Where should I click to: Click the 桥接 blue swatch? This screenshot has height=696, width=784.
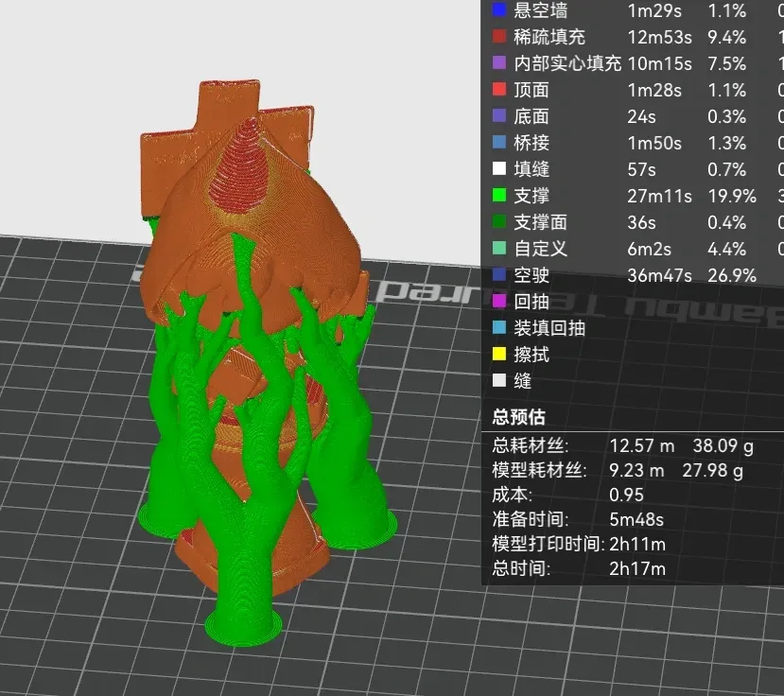[499, 143]
